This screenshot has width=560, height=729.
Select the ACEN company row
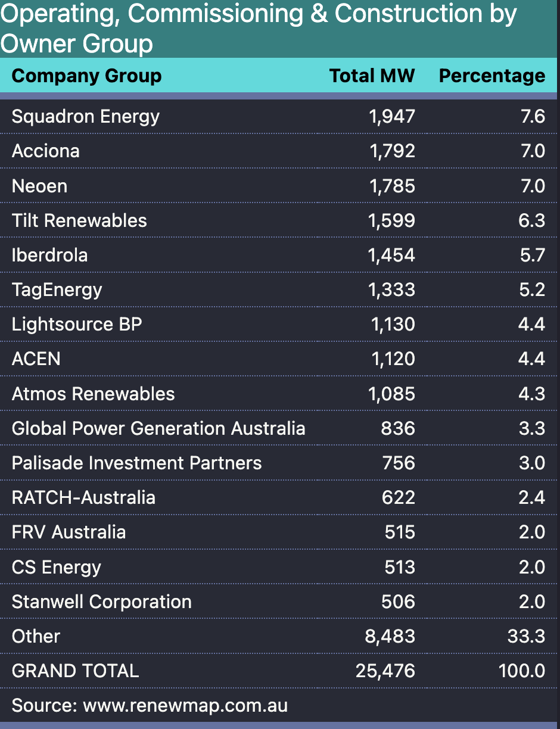point(36,359)
